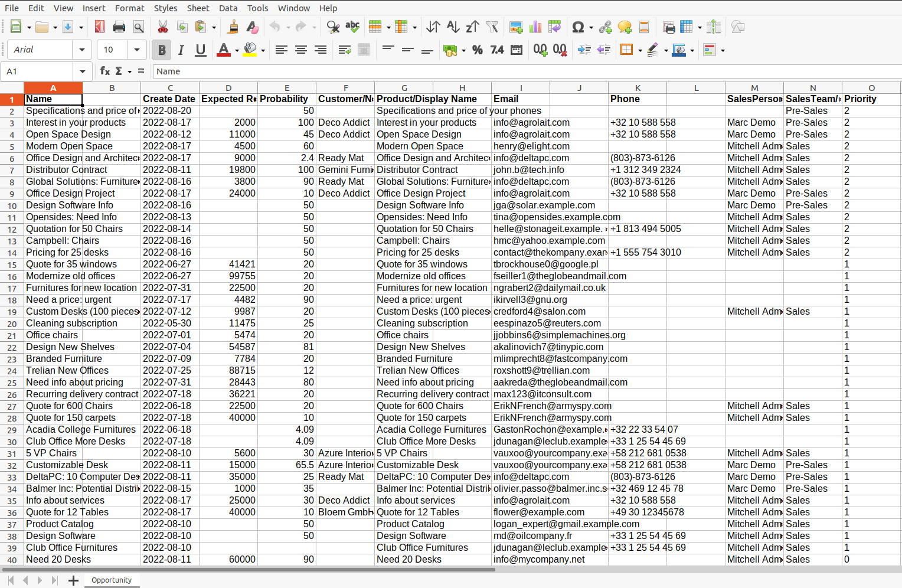Format as percent
902x588 pixels.
[x=478, y=50]
